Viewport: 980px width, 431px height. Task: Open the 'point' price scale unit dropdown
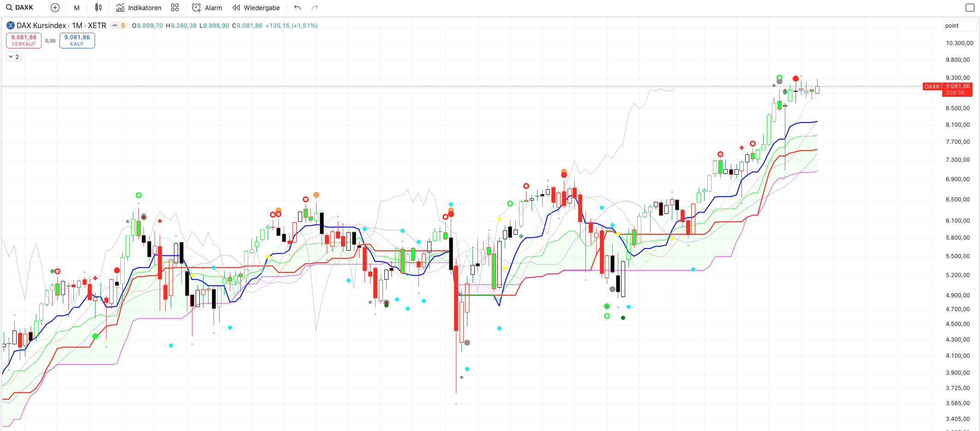coord(959,26)
